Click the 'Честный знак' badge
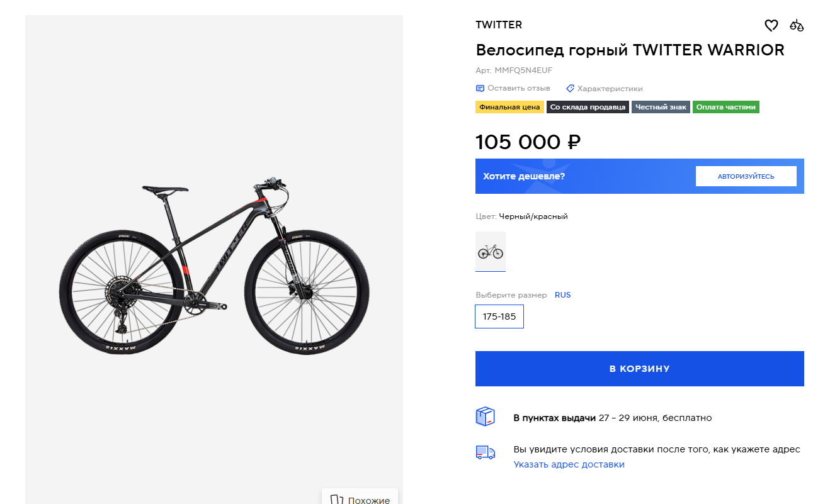Viewport: 830px width, 504px height. click(x=661, y=107)
